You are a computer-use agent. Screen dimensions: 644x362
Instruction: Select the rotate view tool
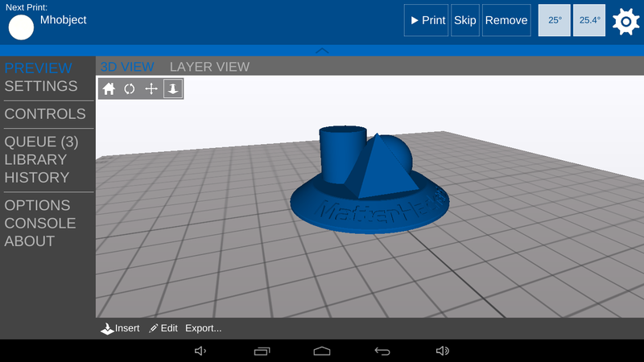130,88
